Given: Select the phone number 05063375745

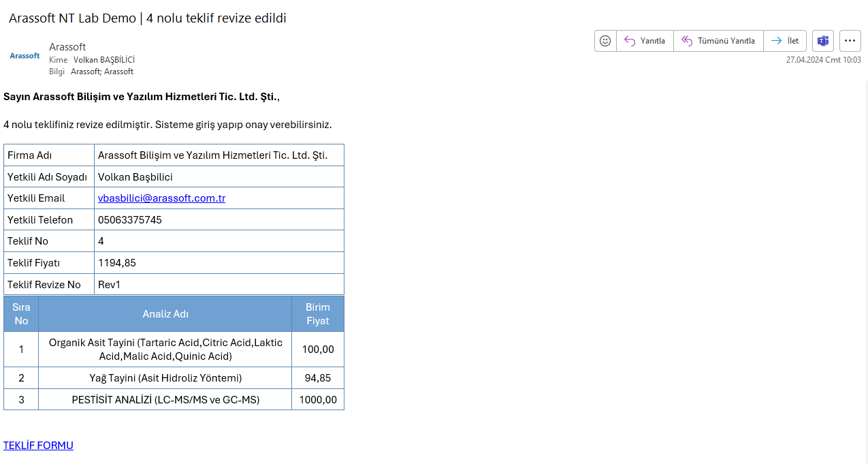Looking at the screenshot, I should [130, 220].
